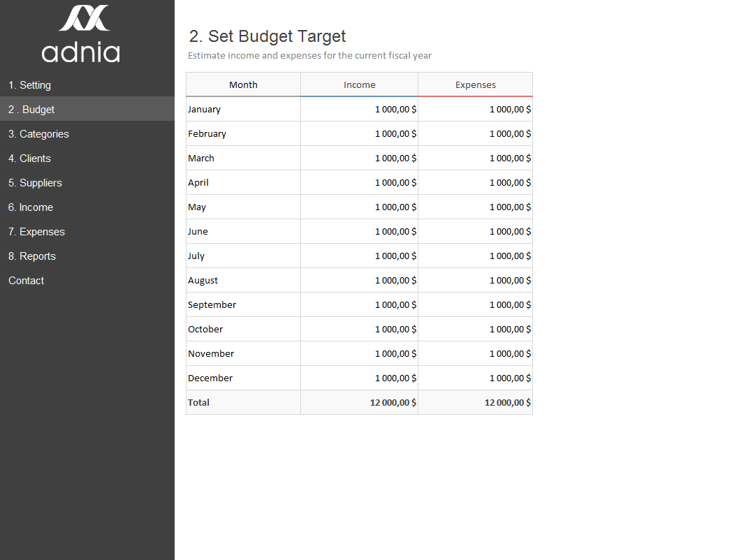753x560 pixels.
Task: Click the adnia logo
Action: pos(81,34)
